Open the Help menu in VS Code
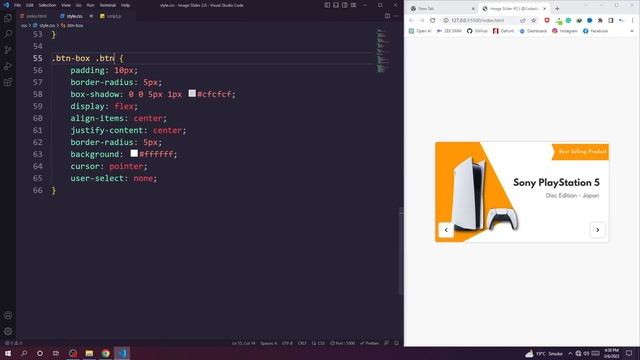Viewport: 640px width, 360px height. click(125, 5)
